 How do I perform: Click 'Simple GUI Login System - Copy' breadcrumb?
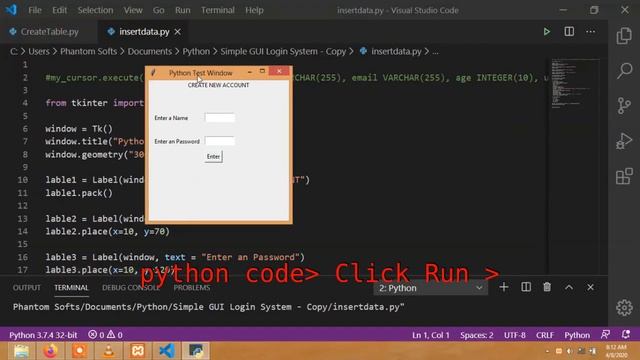pos(283,51)
